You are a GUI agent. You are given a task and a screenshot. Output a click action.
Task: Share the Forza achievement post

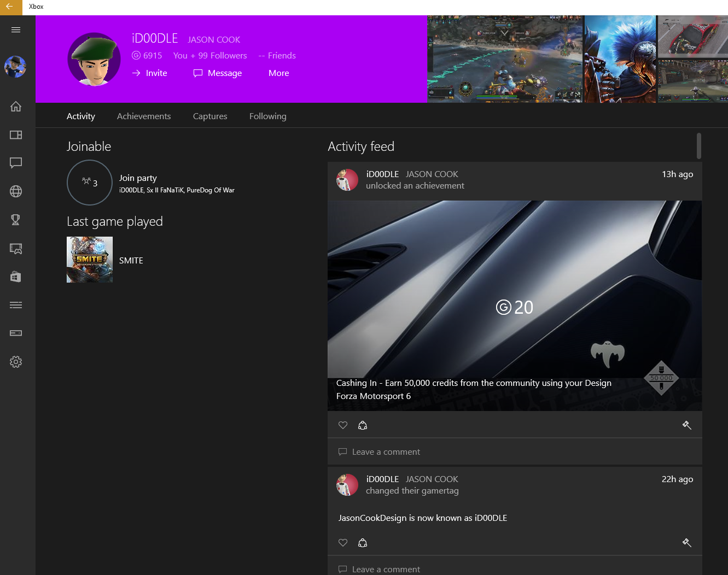click(362, 425)
